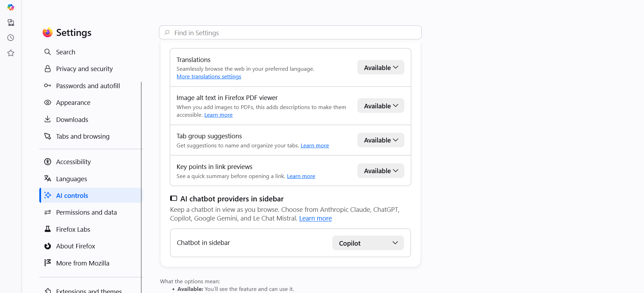Screen dimensions: 644x293
Task: Click the Privacy and security lock icon
Action: pyautogui.click(x=48, y=69)
